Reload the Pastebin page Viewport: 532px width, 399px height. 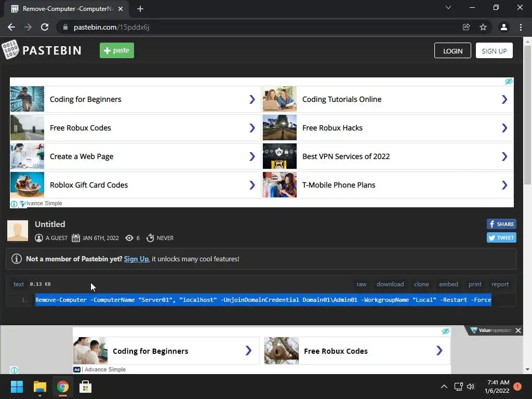45,27
